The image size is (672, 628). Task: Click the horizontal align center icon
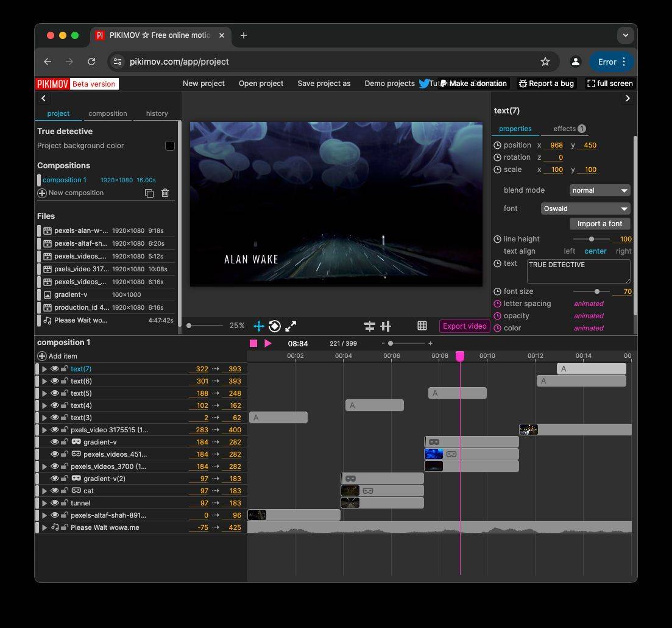[369, 326]
